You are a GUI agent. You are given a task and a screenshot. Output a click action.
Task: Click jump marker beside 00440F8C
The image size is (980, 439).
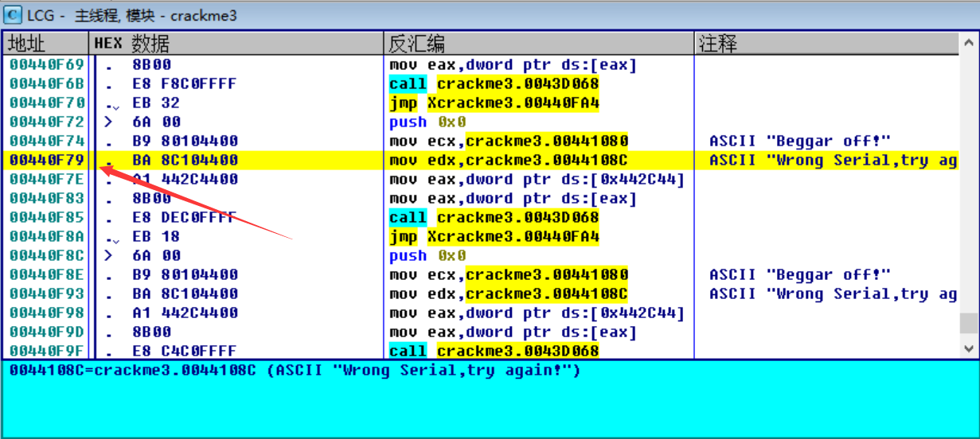(x=108, y=255)
